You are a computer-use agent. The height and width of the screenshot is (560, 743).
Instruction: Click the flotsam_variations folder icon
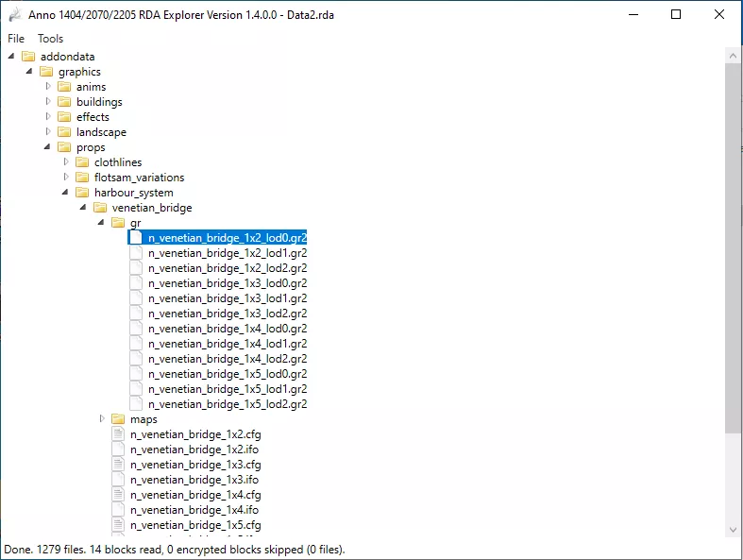coord(82,178)
